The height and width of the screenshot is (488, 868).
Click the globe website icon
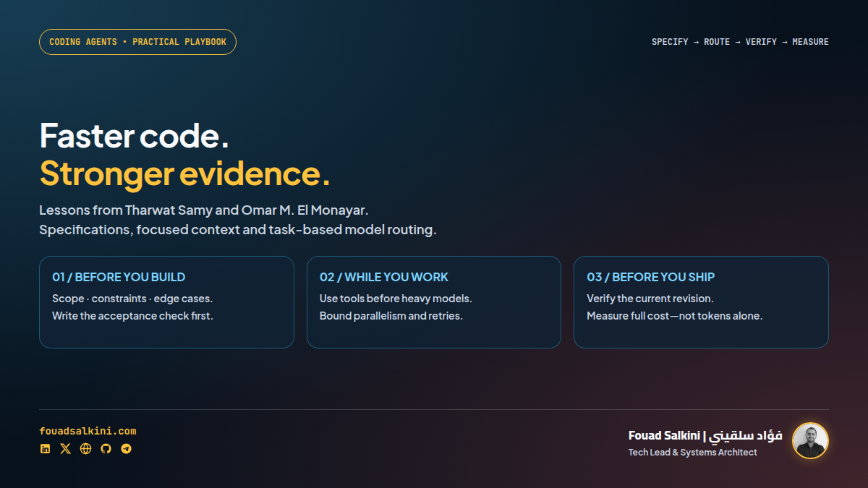pos(86,449)
